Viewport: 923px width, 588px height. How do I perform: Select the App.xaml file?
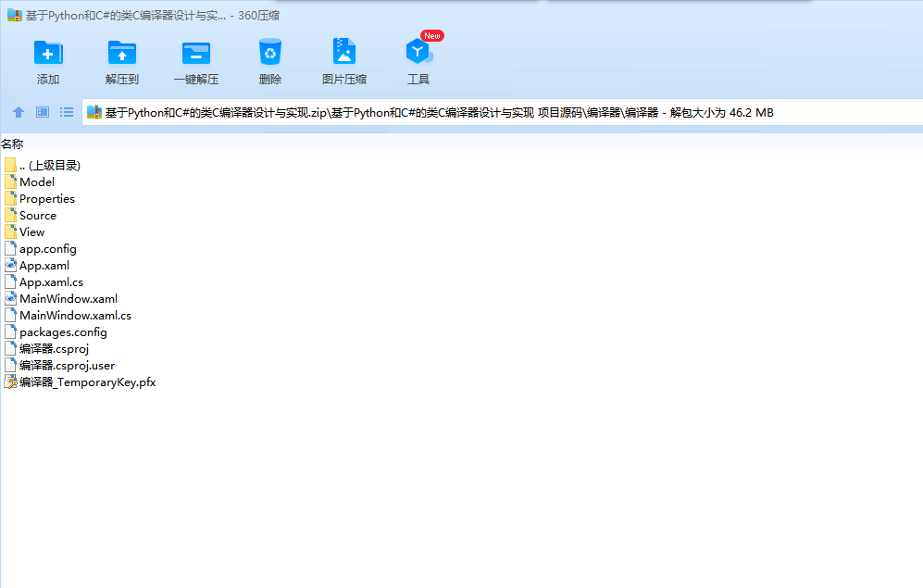(x=36, y=266)
